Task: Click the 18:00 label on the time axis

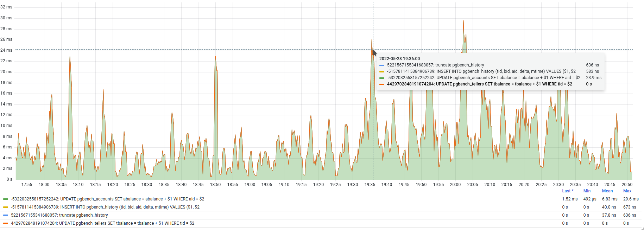Action: point(44,185)
